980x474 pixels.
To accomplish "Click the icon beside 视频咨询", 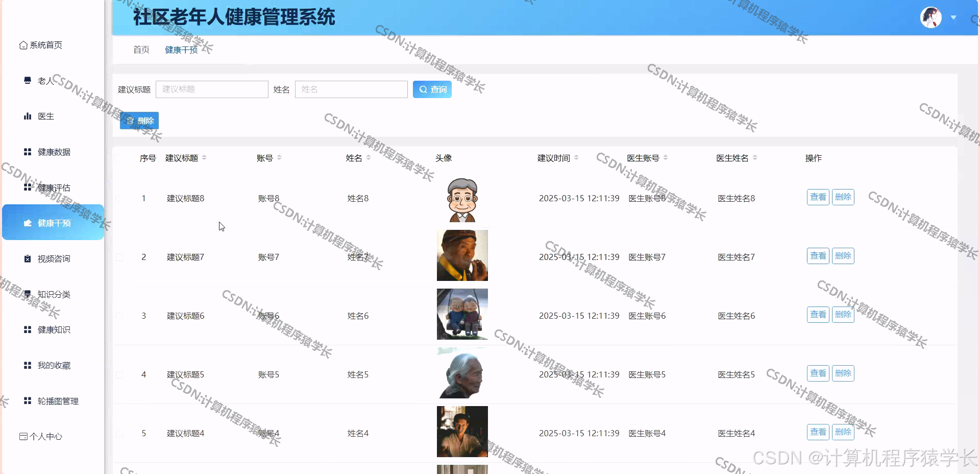I will pos(28,259).
